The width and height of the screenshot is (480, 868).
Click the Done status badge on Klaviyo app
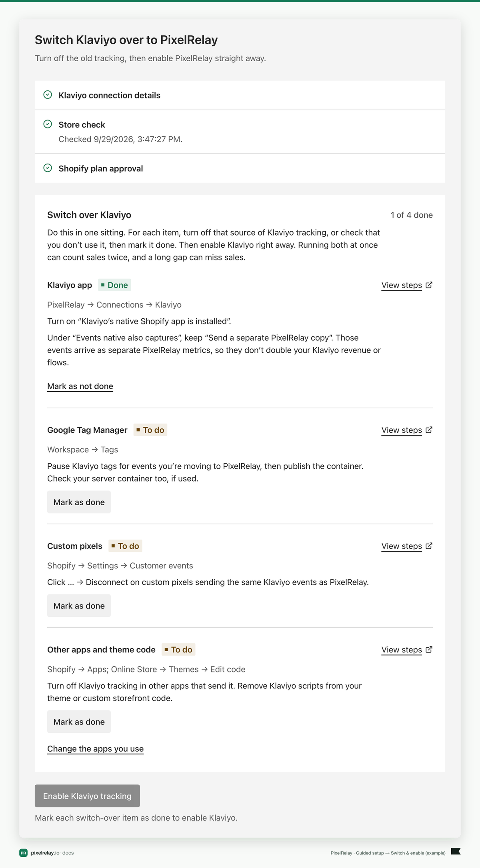tap(114, 285)
